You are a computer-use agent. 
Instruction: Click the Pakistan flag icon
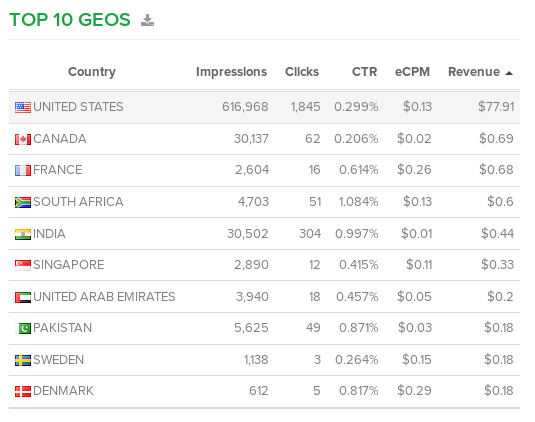tap(23, 328)
